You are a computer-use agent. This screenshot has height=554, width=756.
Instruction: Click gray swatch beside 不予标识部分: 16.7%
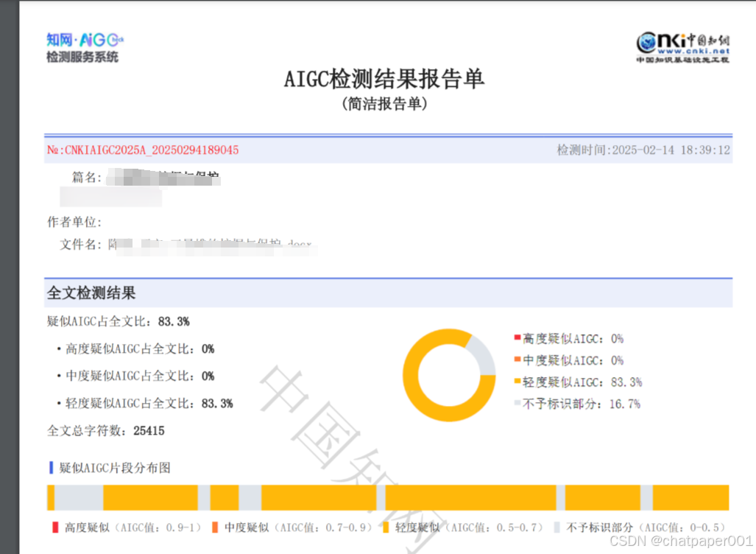(x=517, y=403)
